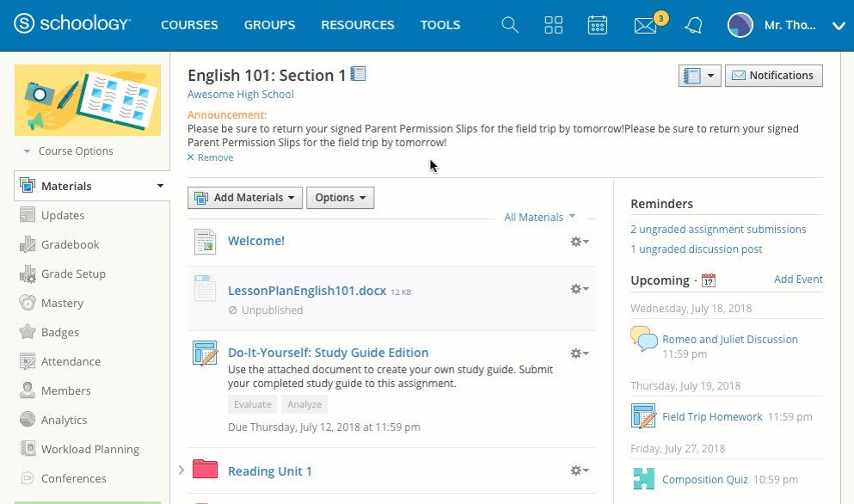The width and height of the screenshot is (854, 504).
Task: Open the calendar icon in header
Action: coord(598,25)
